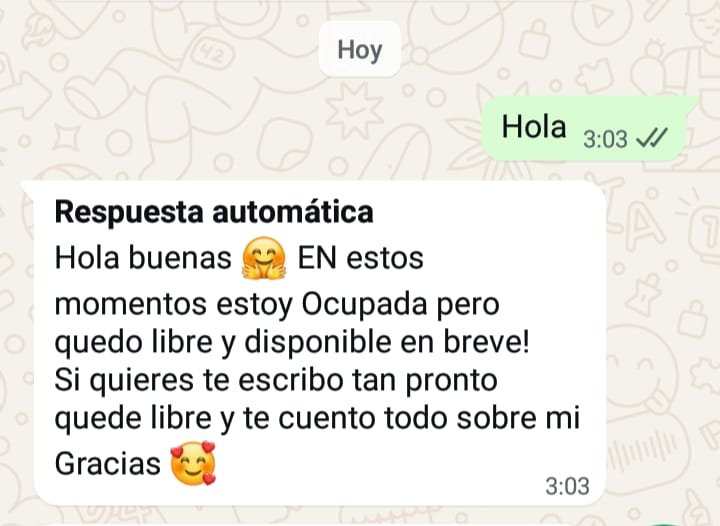Click the word momentos in the reply

pos(130,304)
